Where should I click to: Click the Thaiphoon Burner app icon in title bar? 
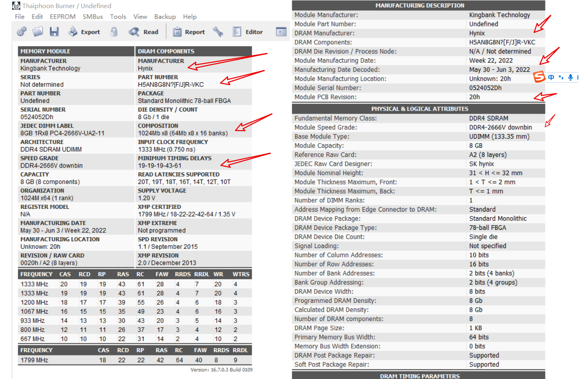click(16, 6)
